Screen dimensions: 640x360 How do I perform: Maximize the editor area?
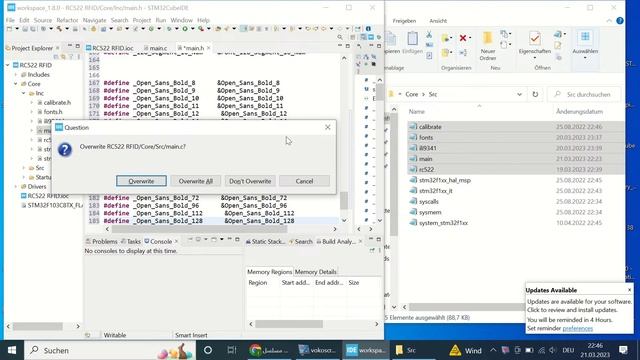(348, 46)
